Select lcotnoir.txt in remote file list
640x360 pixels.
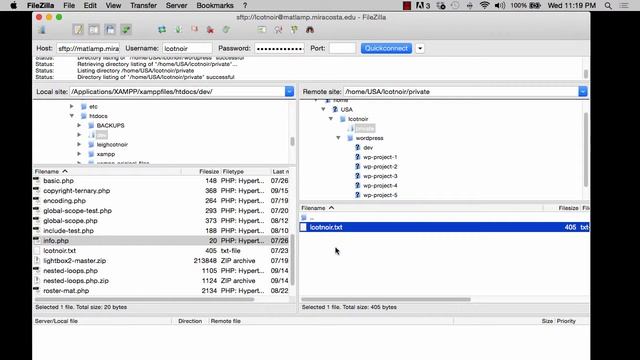click(x=444, y=227)
